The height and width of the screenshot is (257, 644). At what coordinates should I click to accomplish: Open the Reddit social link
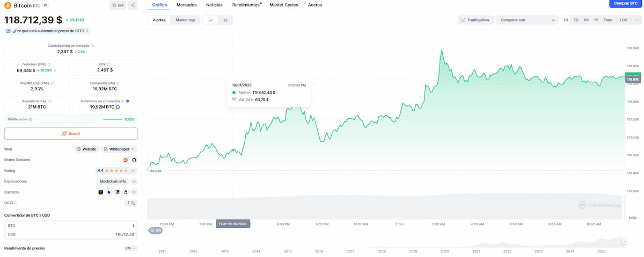click(126, 160)
